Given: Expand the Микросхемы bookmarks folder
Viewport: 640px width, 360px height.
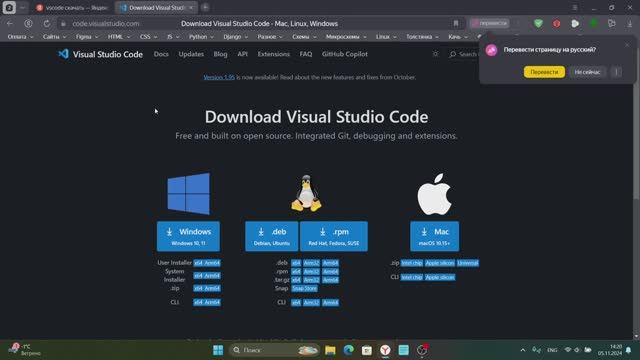Looking at the screenshot, I should coord(345,37).
